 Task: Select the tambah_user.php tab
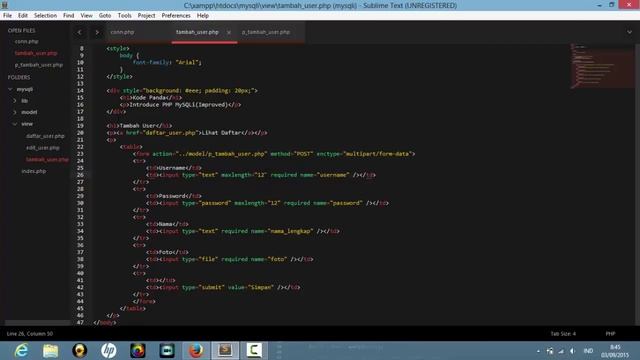(x=197, y=32)
